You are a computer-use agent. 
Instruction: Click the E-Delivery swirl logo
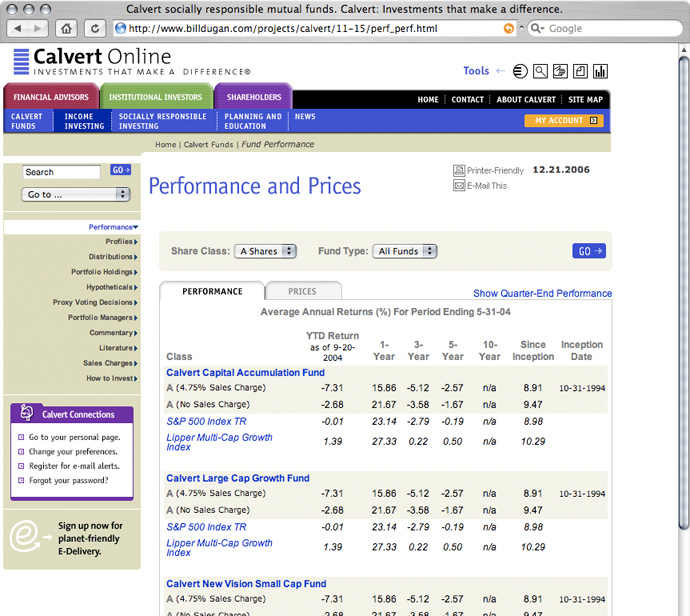[28, 536]
